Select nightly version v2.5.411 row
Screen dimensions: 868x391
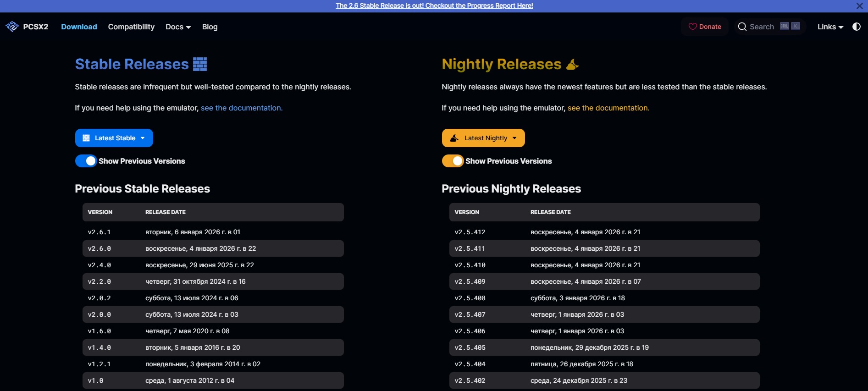click(604, 248)
